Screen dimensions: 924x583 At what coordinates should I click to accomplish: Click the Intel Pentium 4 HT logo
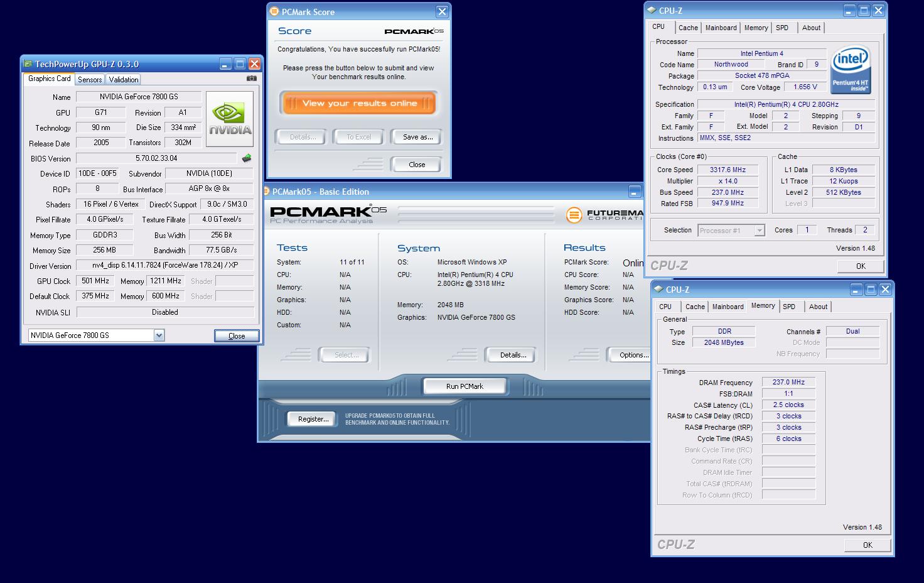(x=851, y=70)
